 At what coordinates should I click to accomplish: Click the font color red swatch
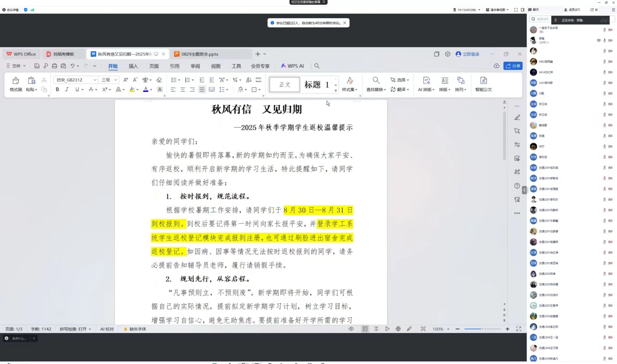coord(146,89)
